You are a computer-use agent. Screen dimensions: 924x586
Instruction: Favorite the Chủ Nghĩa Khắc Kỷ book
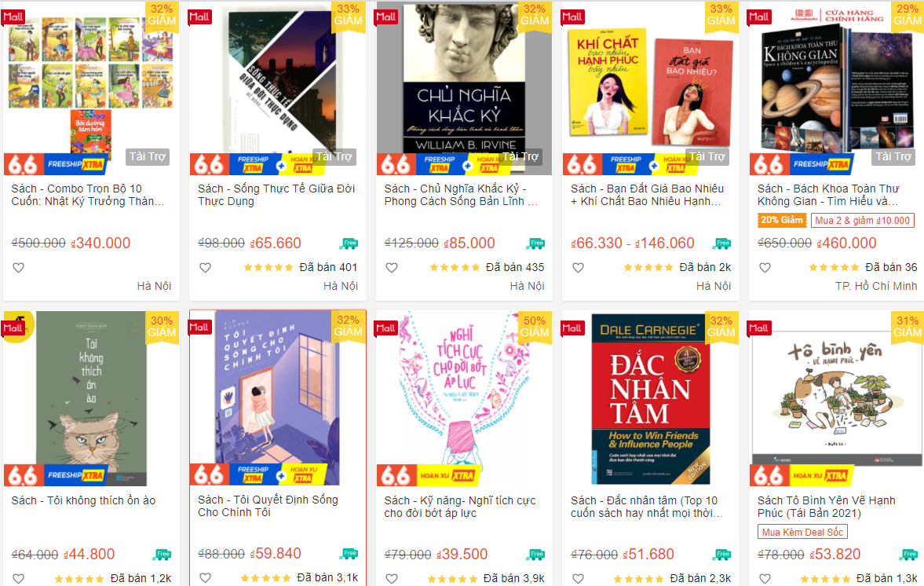(392, 268)
